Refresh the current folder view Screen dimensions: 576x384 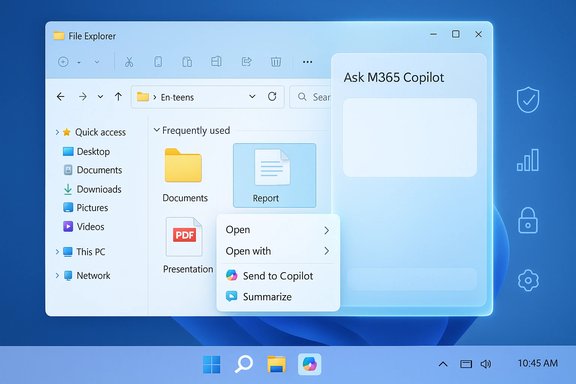(272, 97)
